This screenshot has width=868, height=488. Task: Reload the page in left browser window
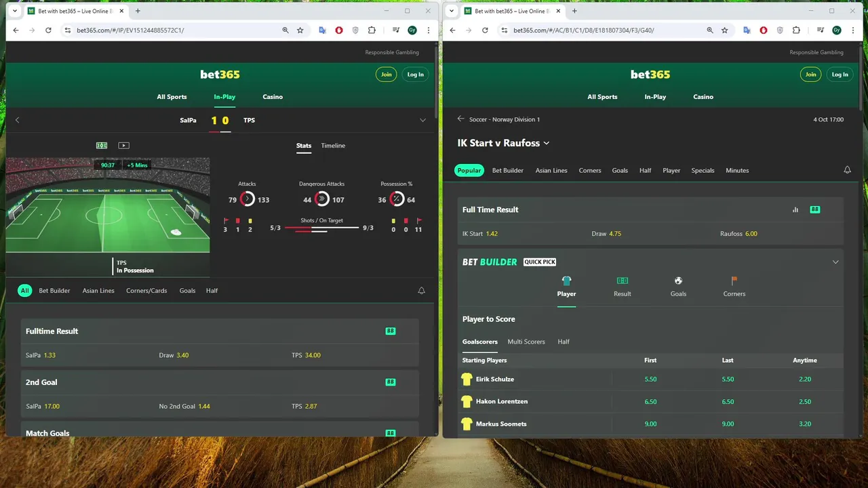[x=48, y=30]
